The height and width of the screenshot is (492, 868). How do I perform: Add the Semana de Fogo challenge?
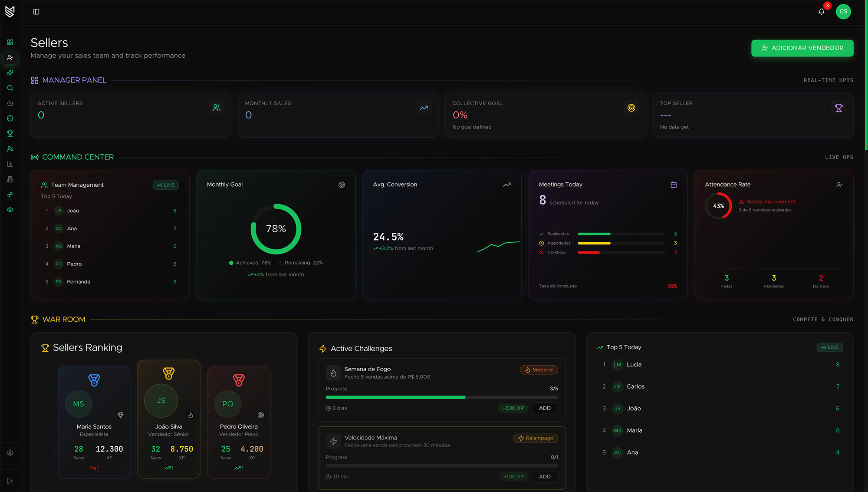pos(545,408)
